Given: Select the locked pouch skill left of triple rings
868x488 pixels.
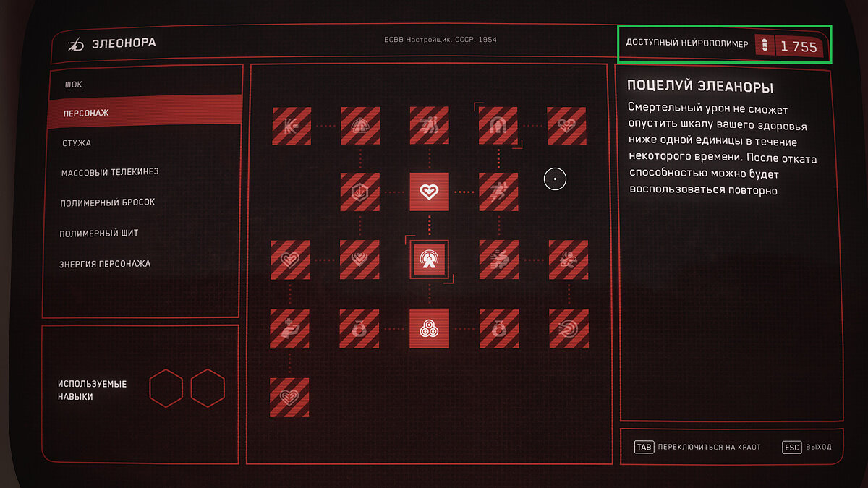Looking at the screenshot, I should click(359, 328).
